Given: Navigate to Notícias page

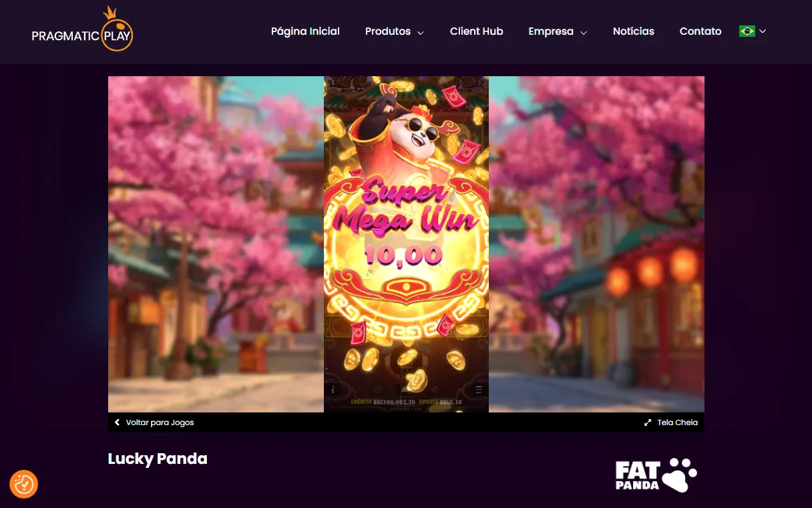Looking at the screenshot, I should (x=633, y=31).
